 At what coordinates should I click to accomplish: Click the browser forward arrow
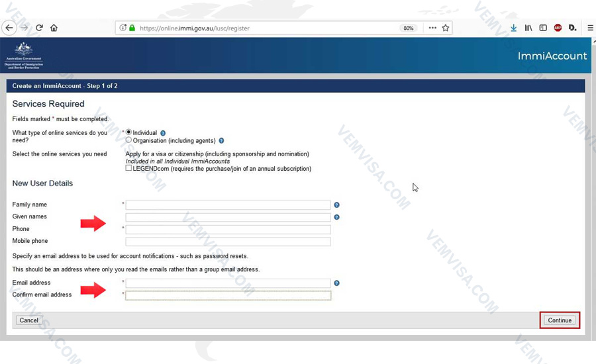click(x=24, y=28)
